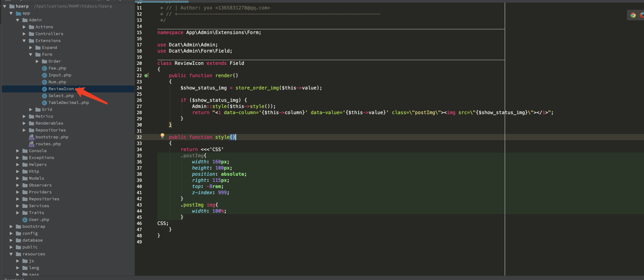Image resolution: width=644 pixels, height=280 pixels.
Task: Collapse the Admin folder
Action: coord(18,20)
